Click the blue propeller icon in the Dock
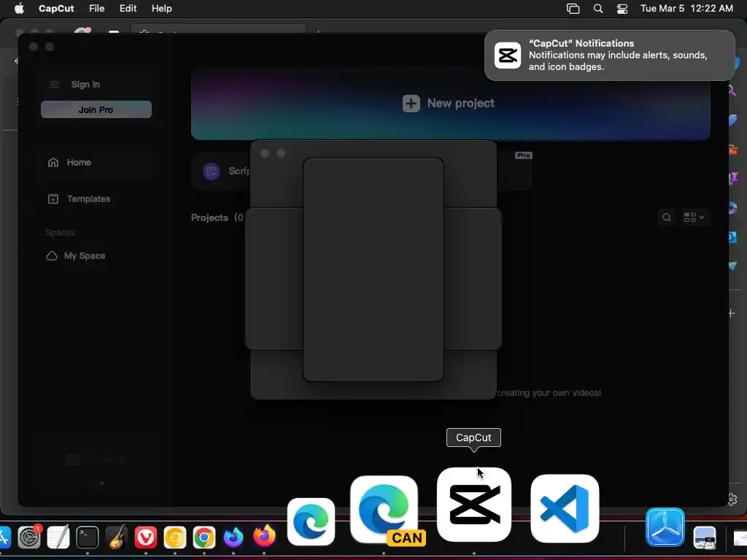This screenshot has width=747, height=560. 665,528
